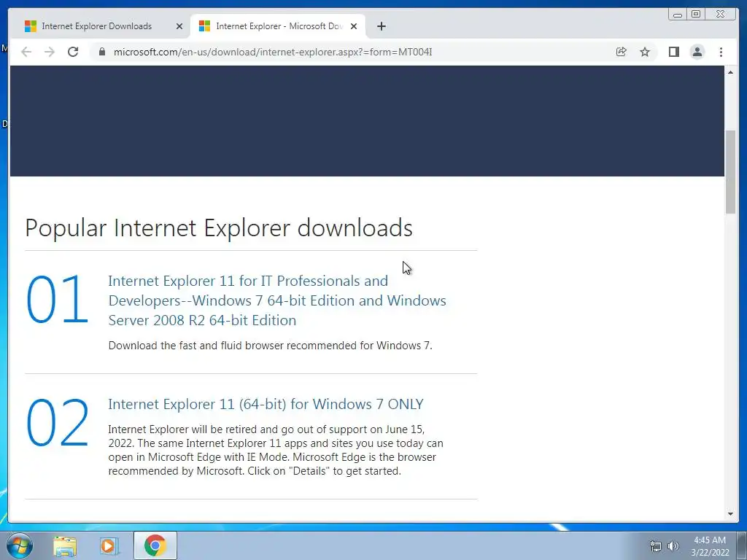This screenshot has height=560, width=747.
Task: Share this page icon in address bar
Action: (x=622, y=52)
